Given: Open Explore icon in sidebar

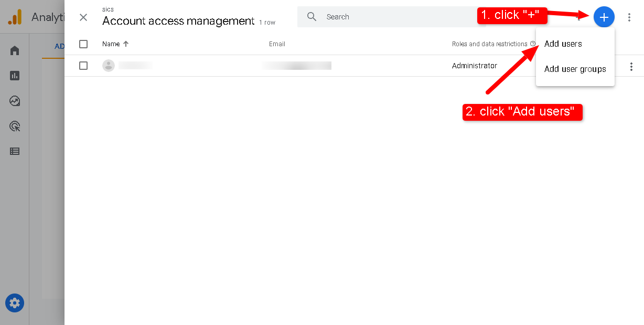Looking at the screenshot, I should point(15,101).
